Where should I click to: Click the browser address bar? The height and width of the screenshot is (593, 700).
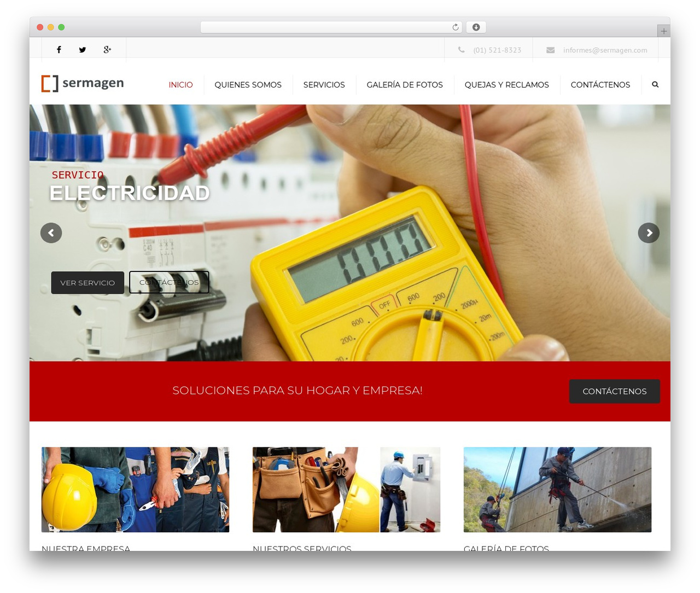(x=331, y=27)
